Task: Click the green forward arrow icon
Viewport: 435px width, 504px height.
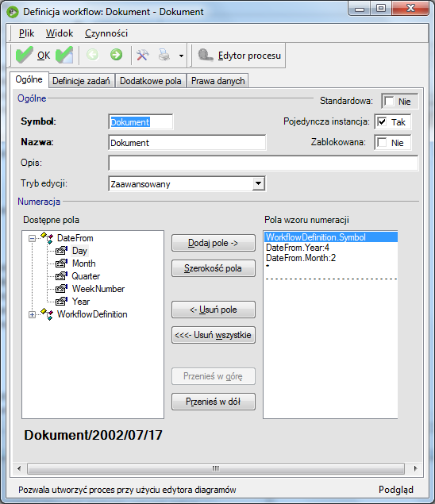Action: (x=117, y=55)
